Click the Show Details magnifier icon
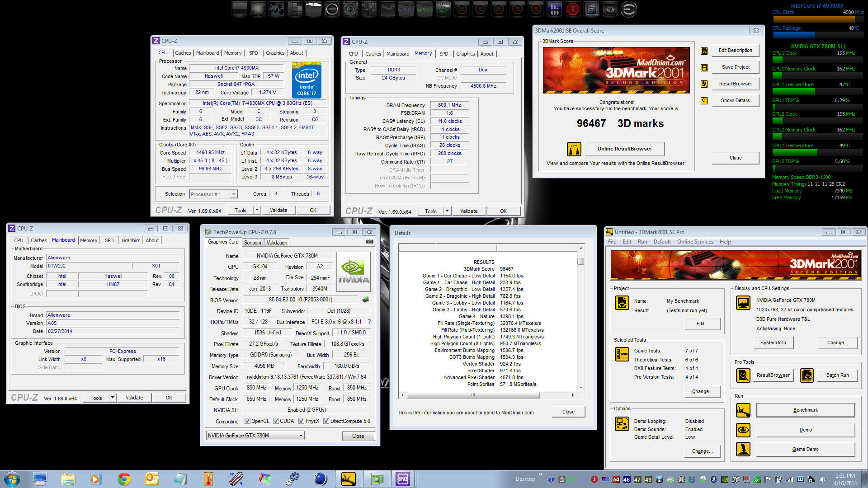 click(704, 101)
